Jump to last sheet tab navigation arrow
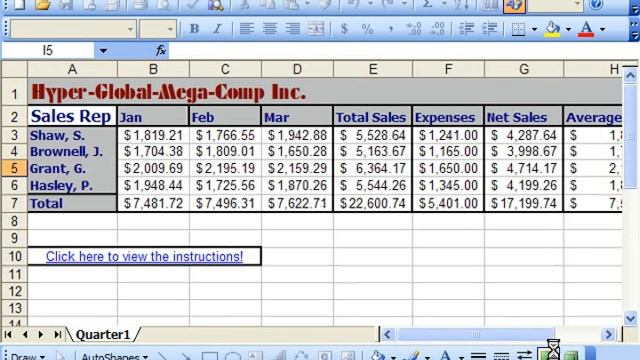 [x=58, y=335]
